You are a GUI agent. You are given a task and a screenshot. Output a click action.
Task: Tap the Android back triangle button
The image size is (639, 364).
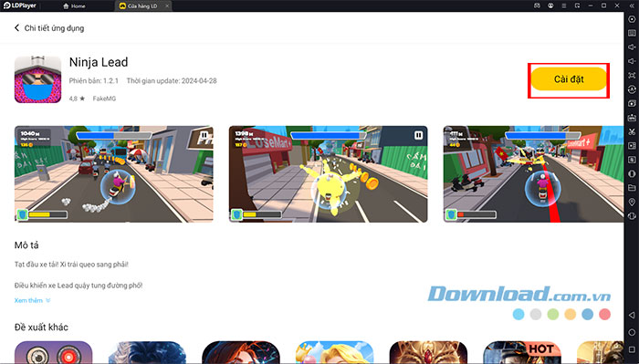click(632, 315)
